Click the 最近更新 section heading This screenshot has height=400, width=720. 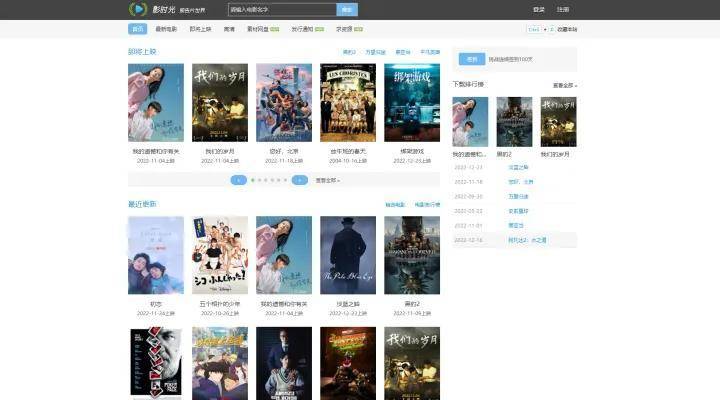tap(142, 204)
